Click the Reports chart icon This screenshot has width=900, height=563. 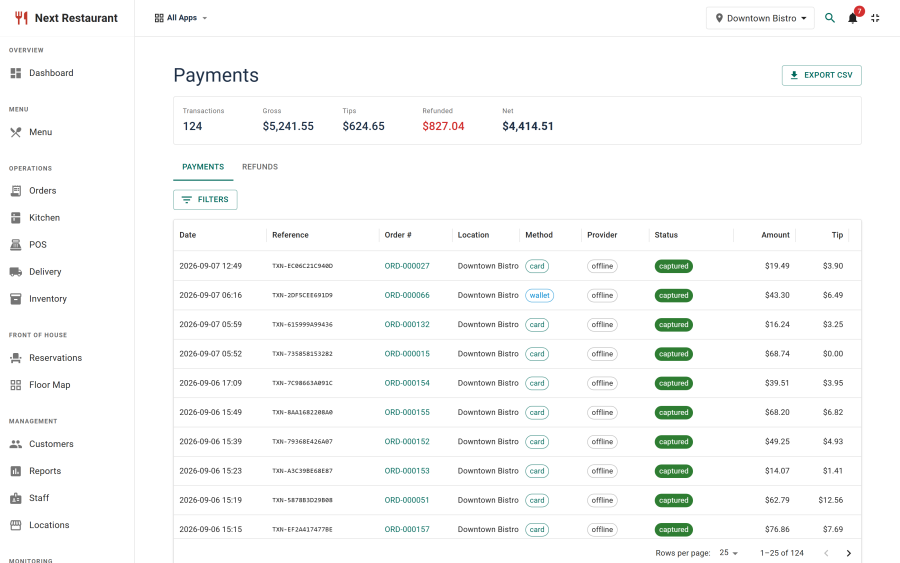tap(15, 471)
